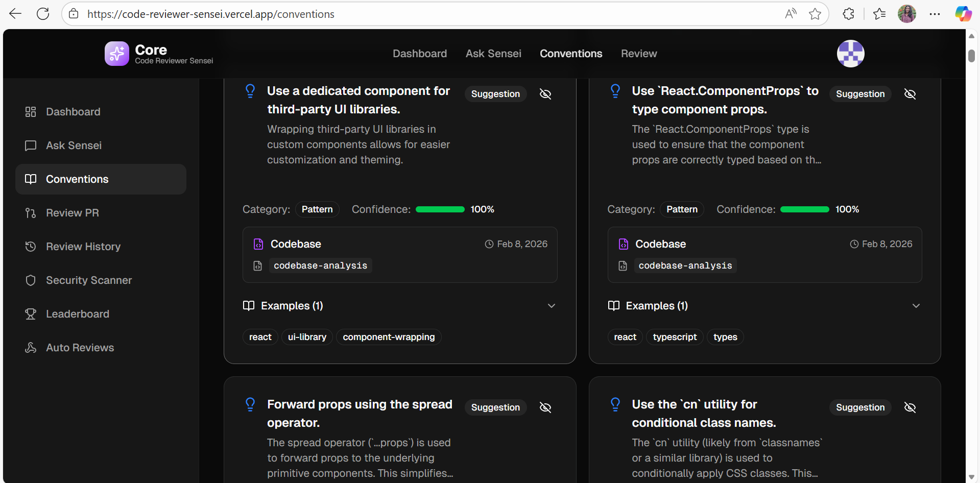Open the Security Scanner page
This screenshot has height=483, width=980.
88,280
